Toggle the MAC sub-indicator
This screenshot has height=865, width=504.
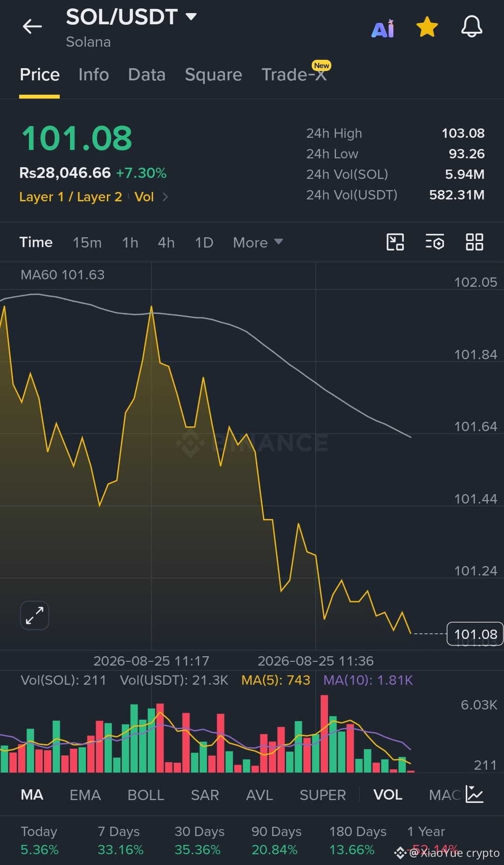click(x=444, y=794)
